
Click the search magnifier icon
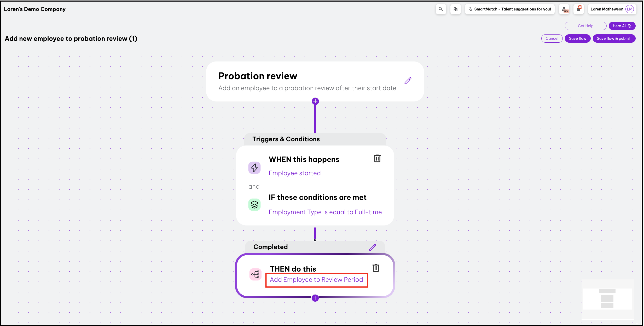pyautogui.click(x=441, y=9)
